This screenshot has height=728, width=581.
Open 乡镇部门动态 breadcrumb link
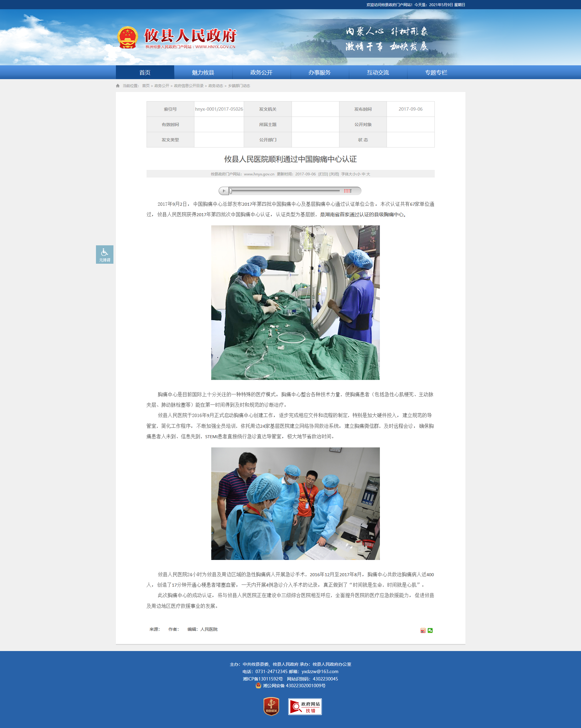pos(239,86)
